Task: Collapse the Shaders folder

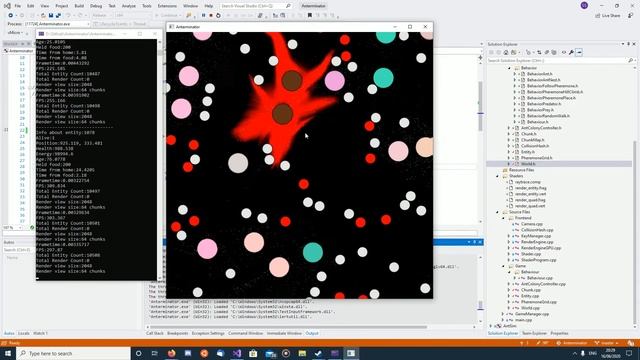Action: click(x=498, y=176)
